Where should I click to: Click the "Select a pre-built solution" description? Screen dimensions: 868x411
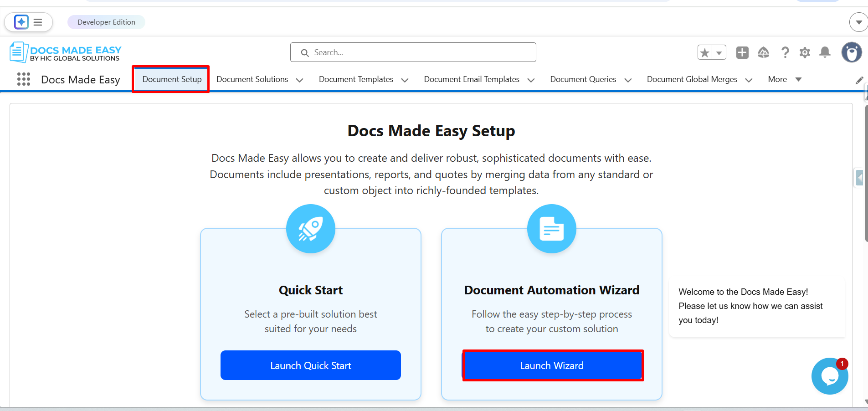[311, 321]
